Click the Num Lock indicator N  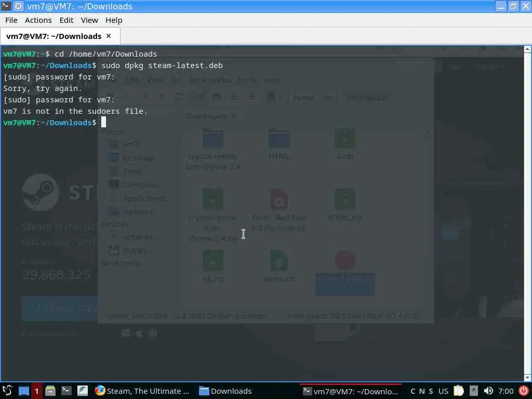coord(422,391)
